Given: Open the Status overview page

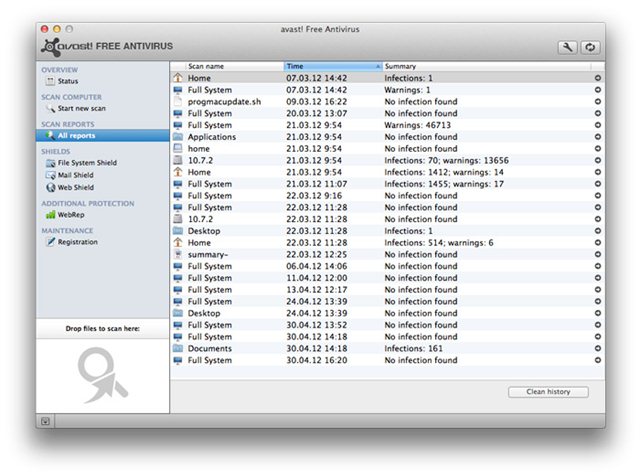Looking at the screenshot, I should [x=67, y=81].
